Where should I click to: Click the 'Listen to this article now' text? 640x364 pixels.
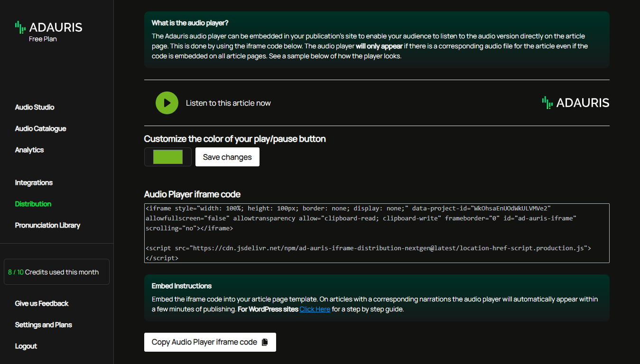tap(228, 103)
